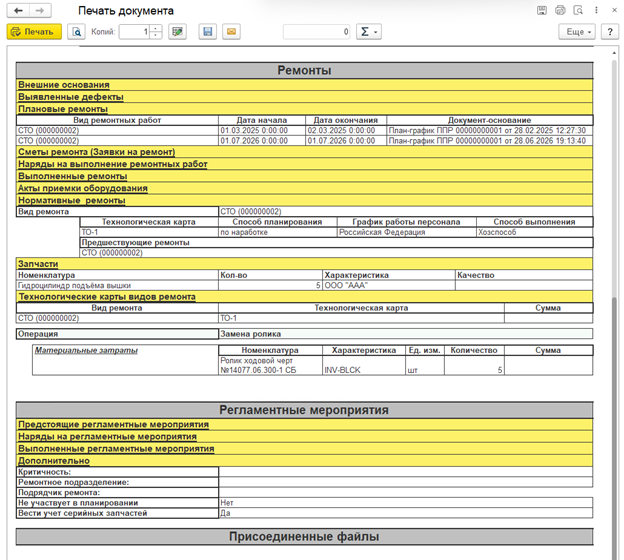Click Запчасти heading
This screenshot has width=624, height=560.
38,264
